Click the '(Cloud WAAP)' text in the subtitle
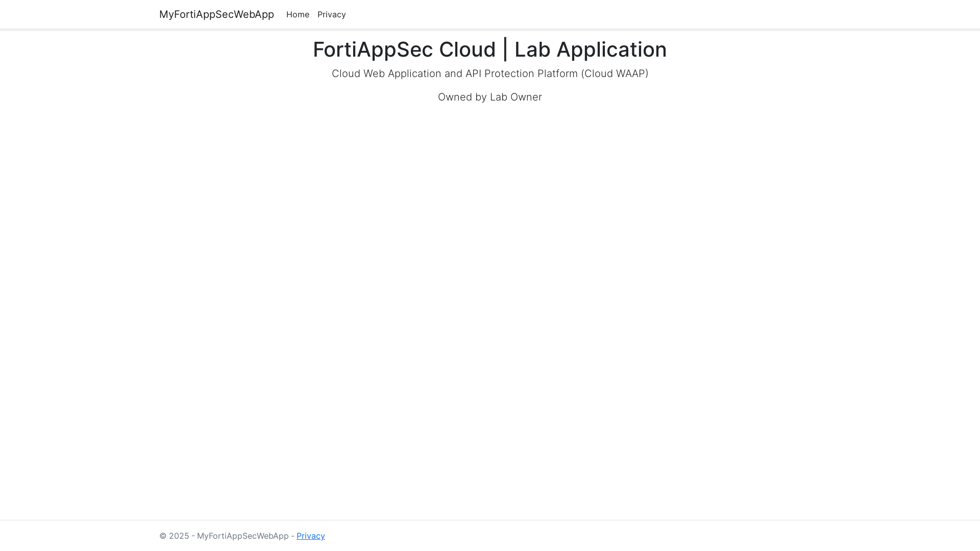Image resolution: width=980 pixels, height=551 pixels. [615, 73]
